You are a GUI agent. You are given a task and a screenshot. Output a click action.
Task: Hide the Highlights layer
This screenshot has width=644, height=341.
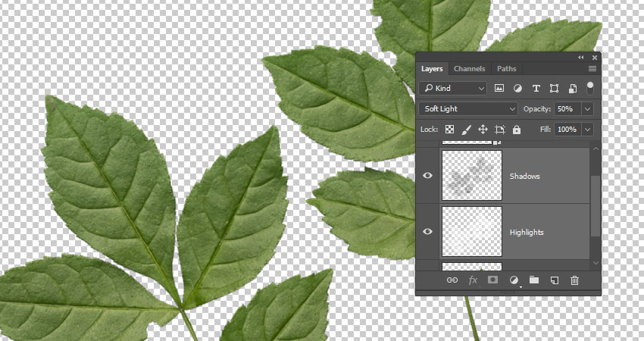427,231
